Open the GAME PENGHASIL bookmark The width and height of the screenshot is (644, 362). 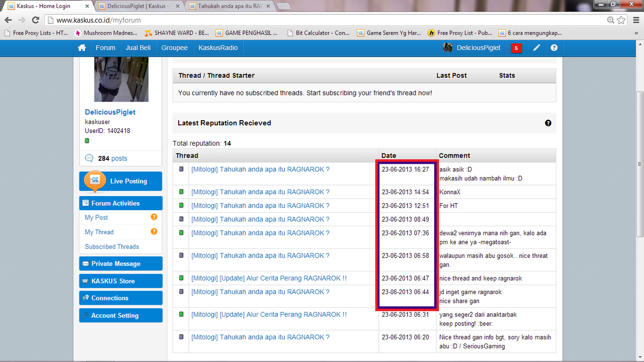(247, 33)
